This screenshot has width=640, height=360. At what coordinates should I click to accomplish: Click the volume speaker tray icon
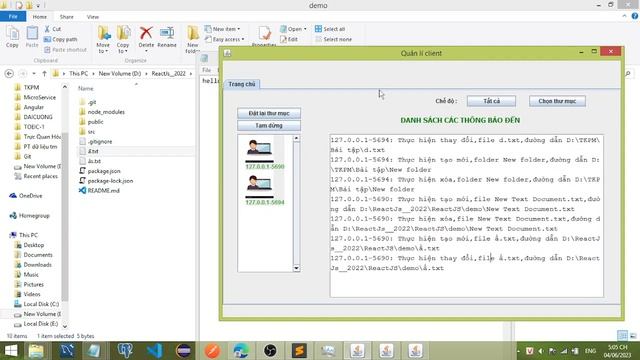541,351
